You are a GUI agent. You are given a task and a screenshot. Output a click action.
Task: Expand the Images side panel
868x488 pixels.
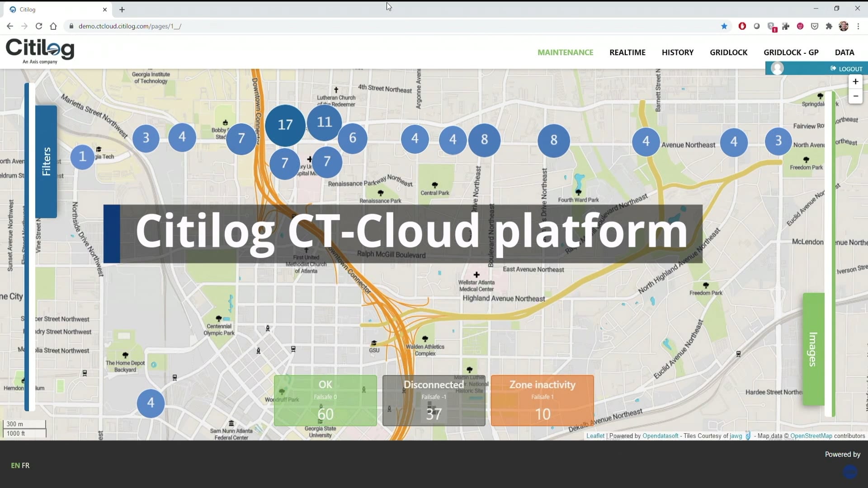[813, 349]
